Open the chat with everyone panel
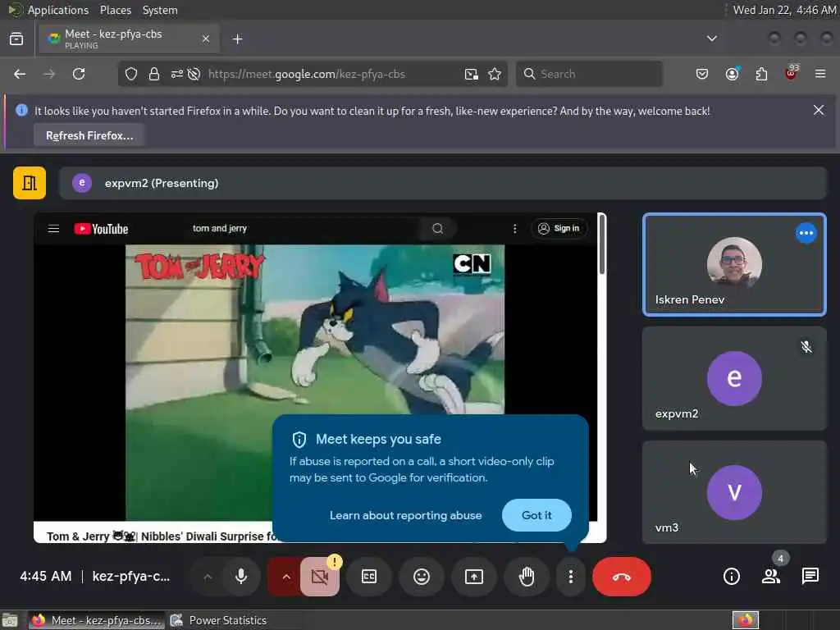 810,577
